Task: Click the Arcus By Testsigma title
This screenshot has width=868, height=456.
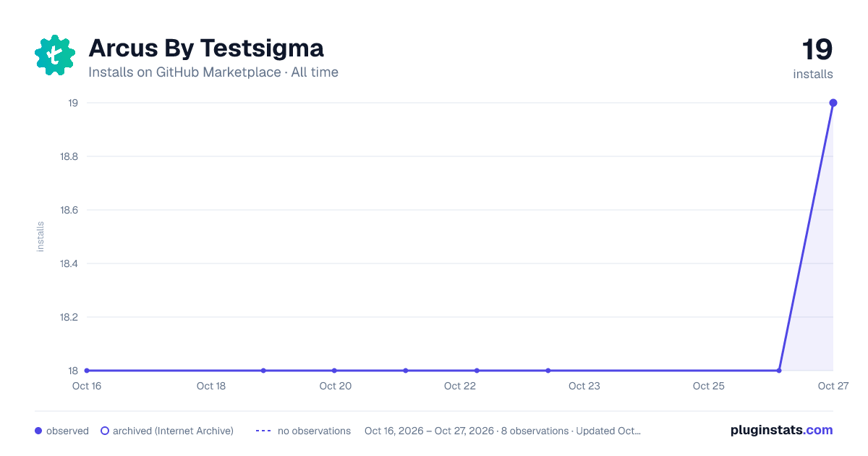Action: (206, 48)
